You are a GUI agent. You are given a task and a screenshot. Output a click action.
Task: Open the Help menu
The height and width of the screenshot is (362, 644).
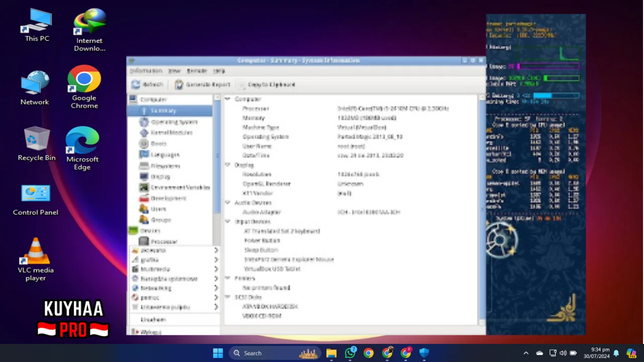pos(219,71)
